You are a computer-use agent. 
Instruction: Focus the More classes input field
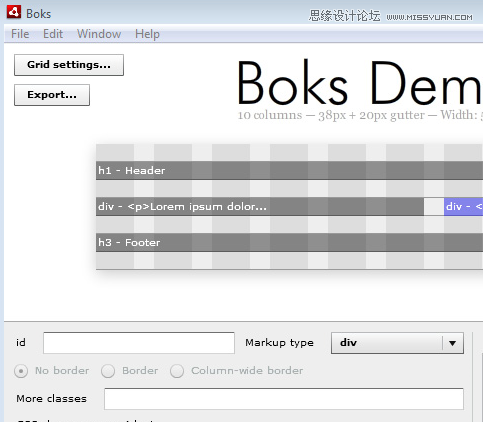coord(284,399)
